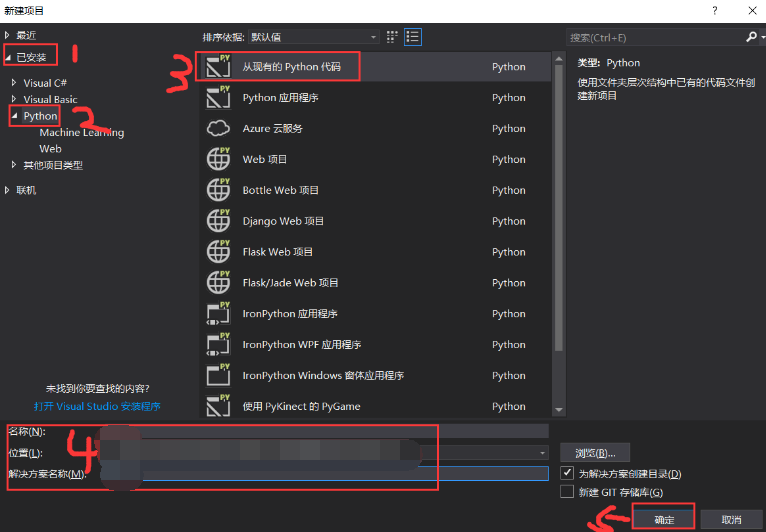Click the Django Web 项目 globe icon

coord(218,221)
